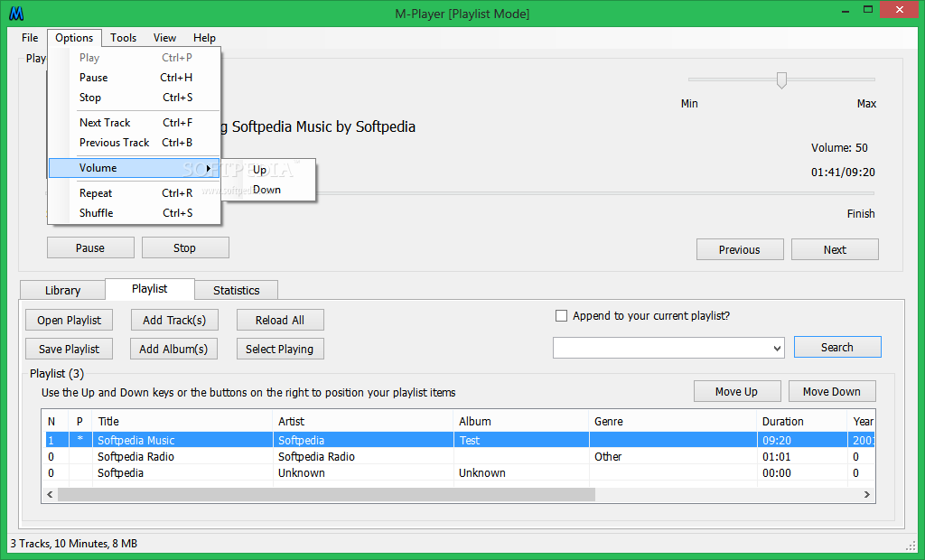Sort by the Title column header
The image size is (925, 560).
click(x=182, y=421)
